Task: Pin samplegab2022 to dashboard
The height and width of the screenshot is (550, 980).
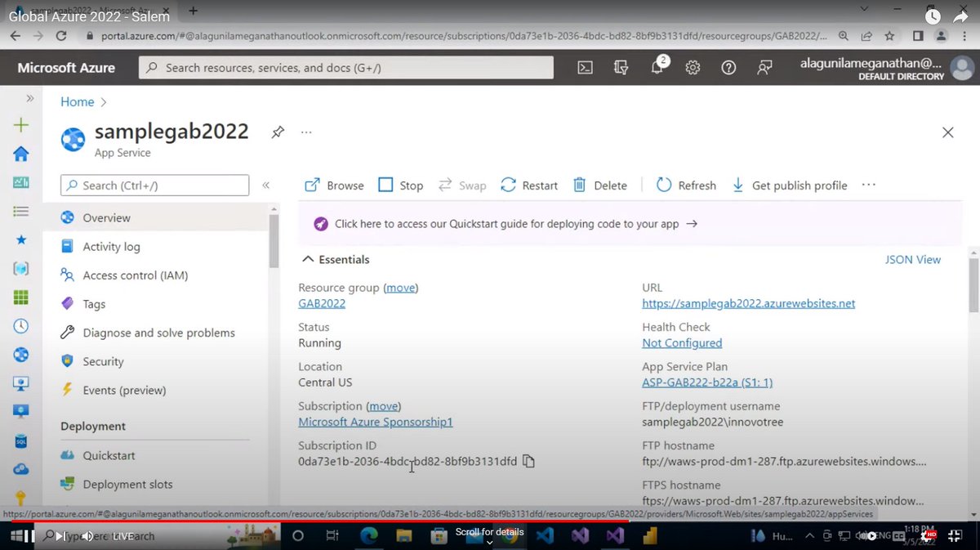Action: tap(278, 132)
